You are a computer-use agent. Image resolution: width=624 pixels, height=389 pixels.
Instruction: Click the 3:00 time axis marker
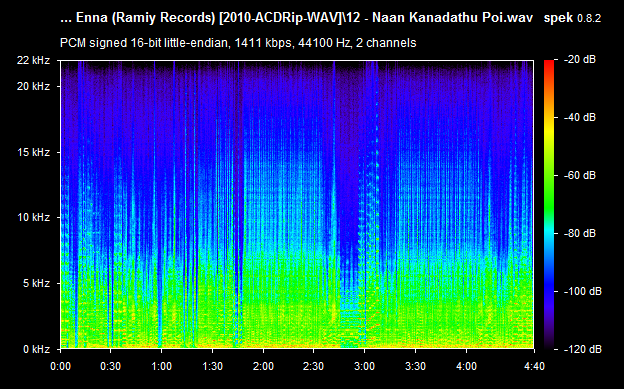point(365,366)
